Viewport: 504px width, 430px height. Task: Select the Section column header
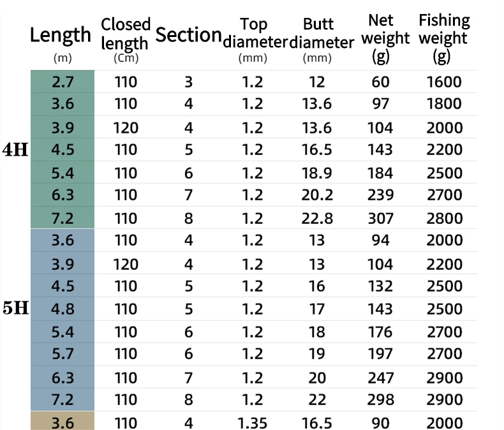pos(188,35)
